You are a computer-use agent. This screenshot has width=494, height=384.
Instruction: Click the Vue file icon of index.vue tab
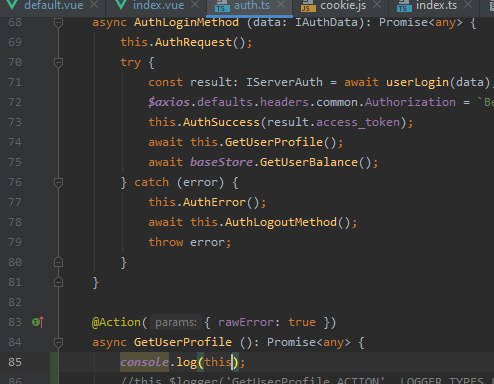click(x=121, y=4)
